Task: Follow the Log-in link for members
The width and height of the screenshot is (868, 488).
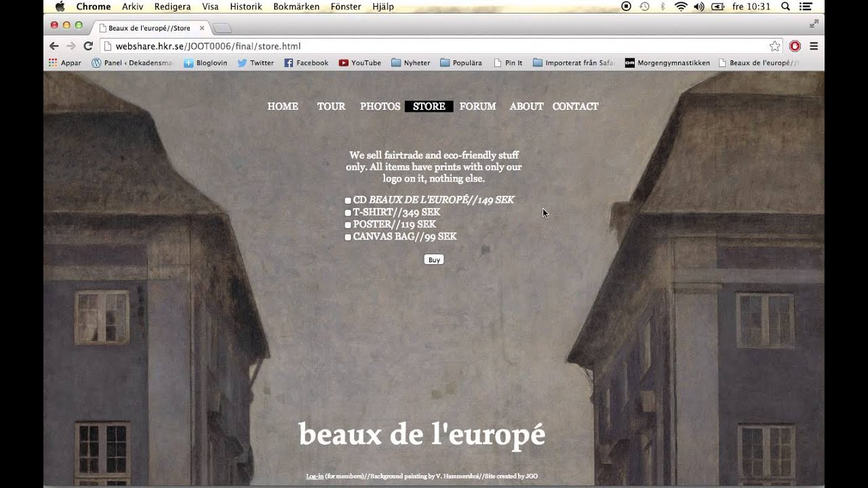Action: (315, 476)
